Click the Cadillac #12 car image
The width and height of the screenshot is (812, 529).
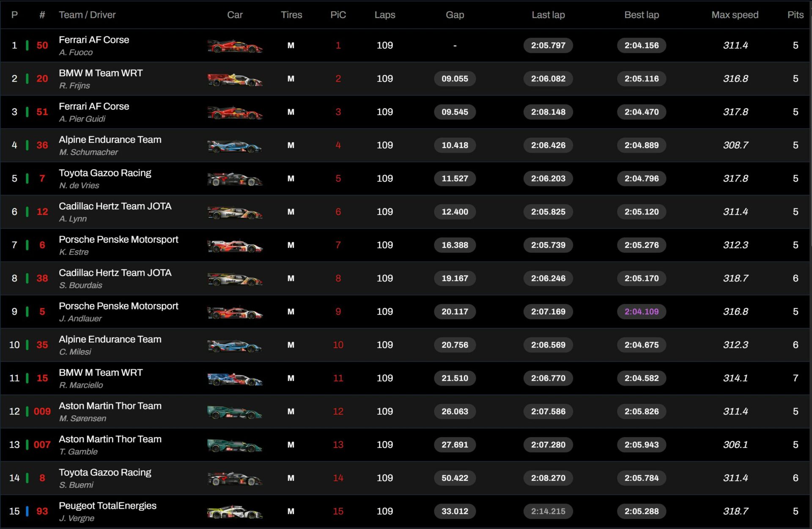coord(235,212)
